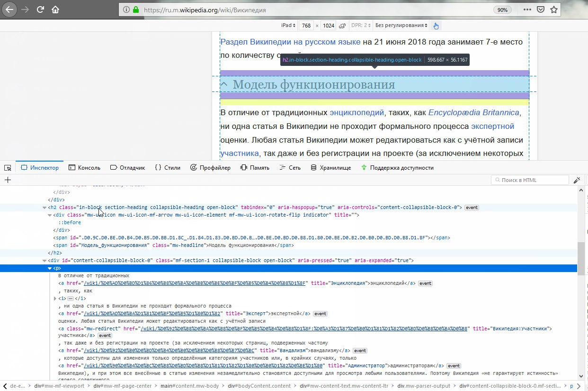Open the Профайлер tab
The width and height of the screenshot is (588, 391).
click(210, 168)
